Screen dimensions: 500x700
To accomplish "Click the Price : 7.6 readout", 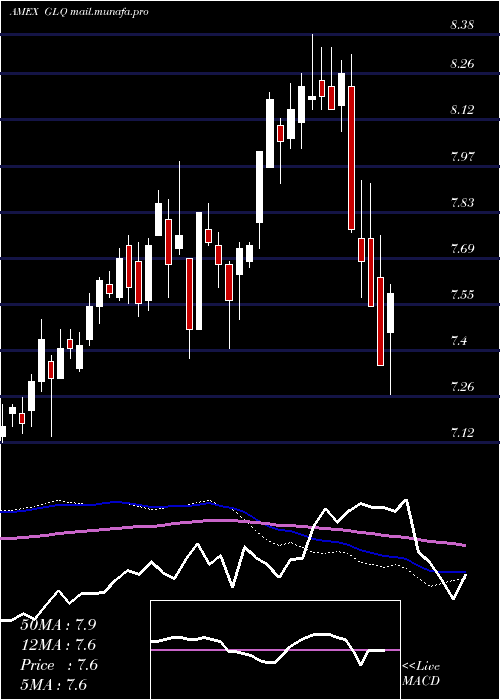I will tap(58, 665).
